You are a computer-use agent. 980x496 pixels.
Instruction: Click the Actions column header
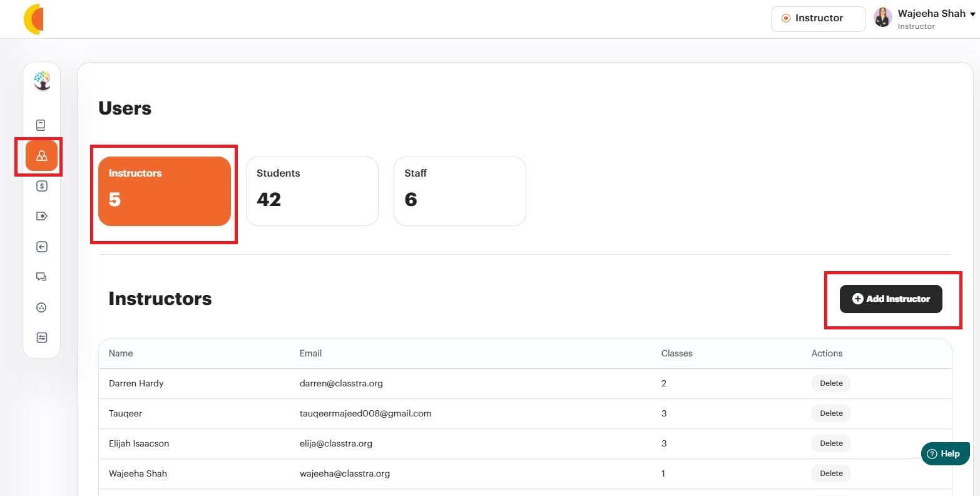827,353
